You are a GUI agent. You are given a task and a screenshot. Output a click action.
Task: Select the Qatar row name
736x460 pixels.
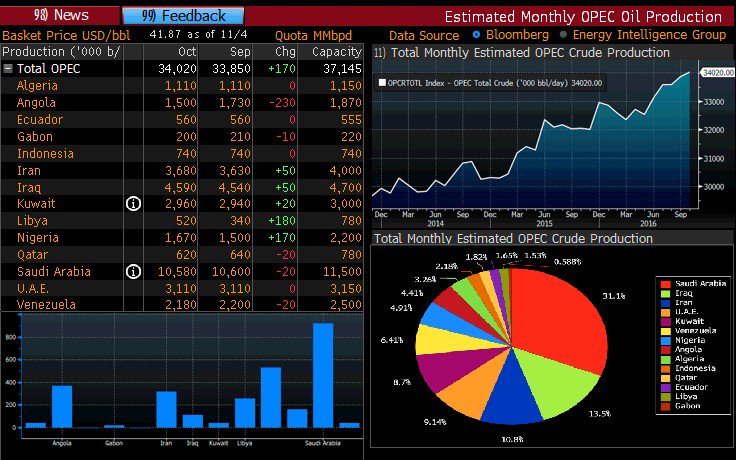coord(32,254)
